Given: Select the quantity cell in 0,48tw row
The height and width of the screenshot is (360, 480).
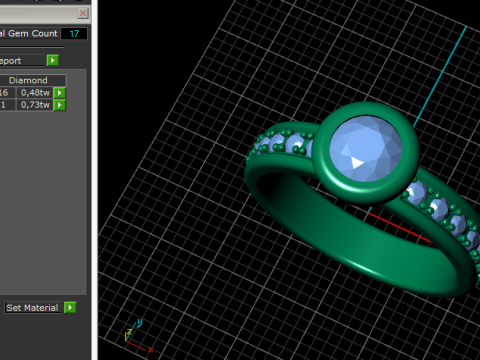Looking at the screenshot, I should click(7, 93).
